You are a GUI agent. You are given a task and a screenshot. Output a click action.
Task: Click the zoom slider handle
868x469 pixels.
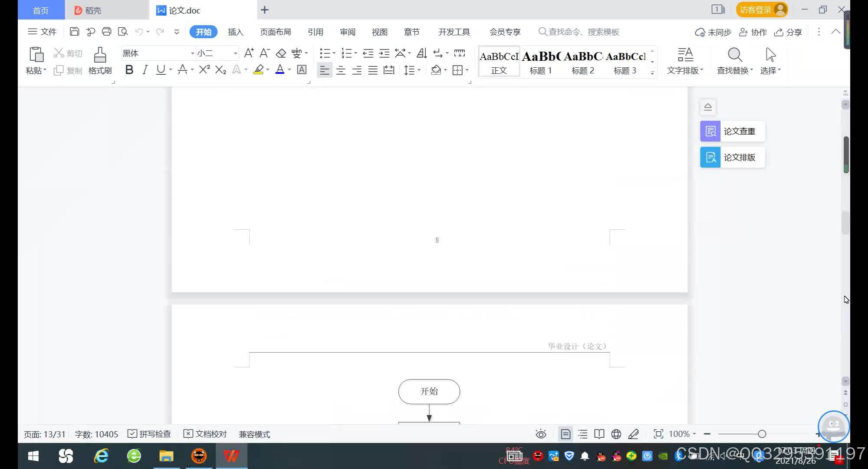point(762,434)
